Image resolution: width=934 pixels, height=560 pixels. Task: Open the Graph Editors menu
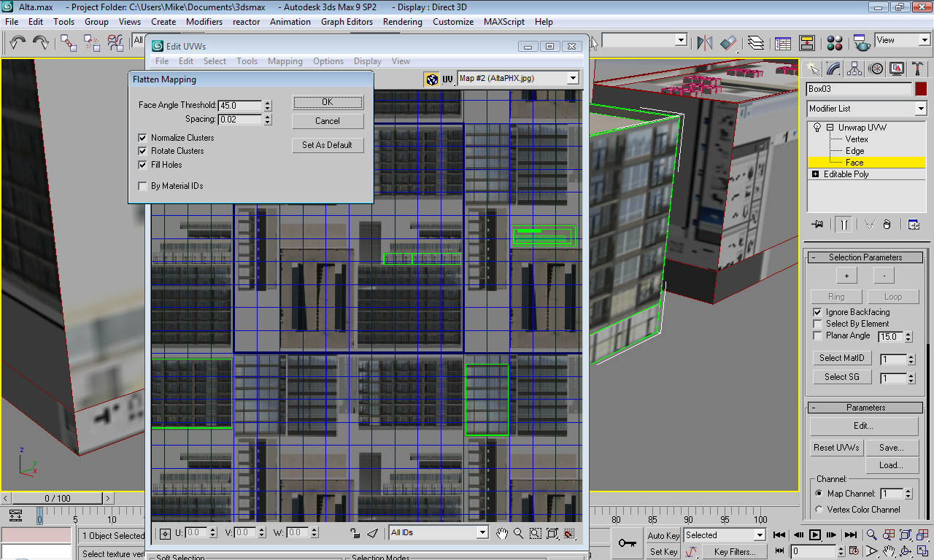[347, 22]
